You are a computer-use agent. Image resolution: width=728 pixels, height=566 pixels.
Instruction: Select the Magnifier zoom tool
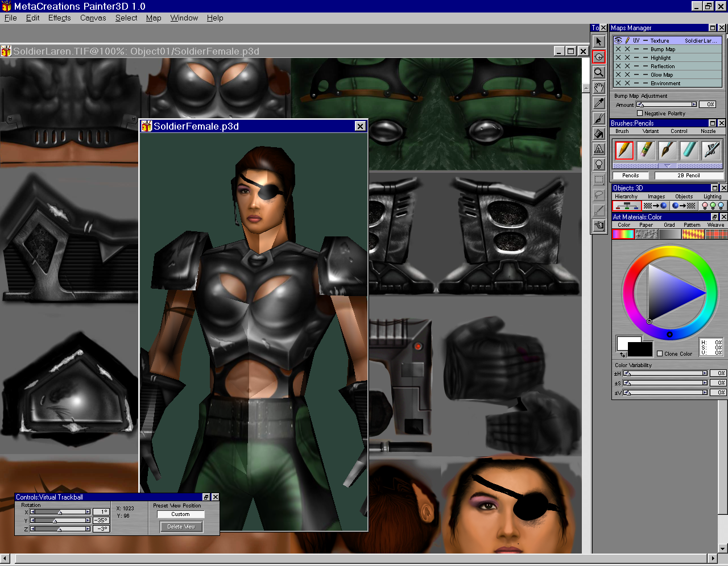tap(599, 72)
